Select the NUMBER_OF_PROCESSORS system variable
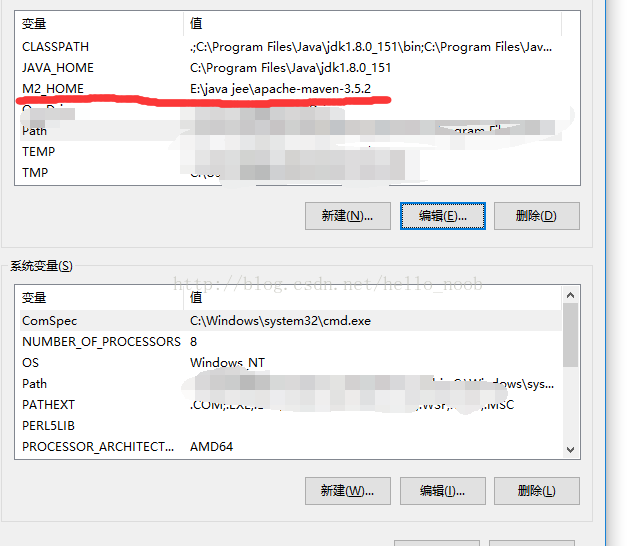This screenshot has height=546, width=637. [x=291, y=342]
